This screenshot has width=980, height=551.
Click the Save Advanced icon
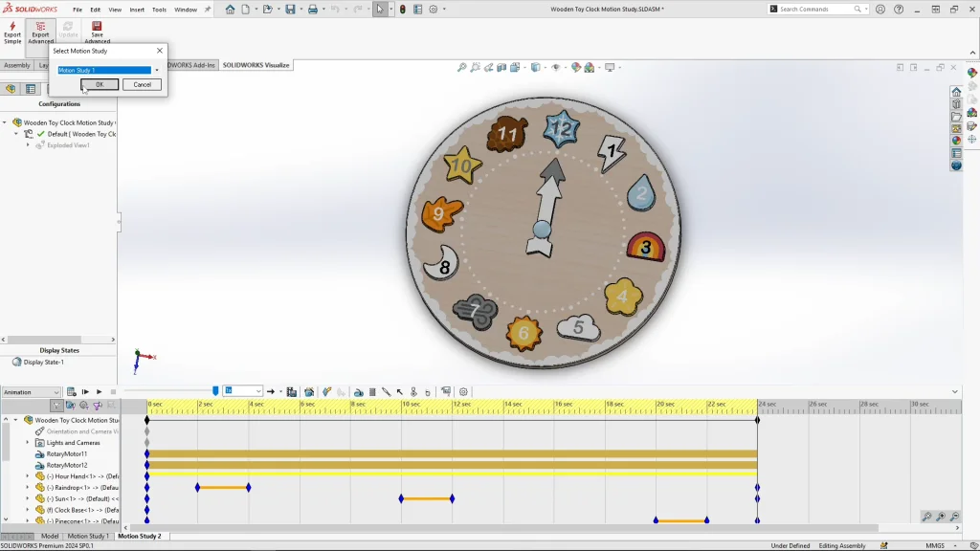pos(97,28)
